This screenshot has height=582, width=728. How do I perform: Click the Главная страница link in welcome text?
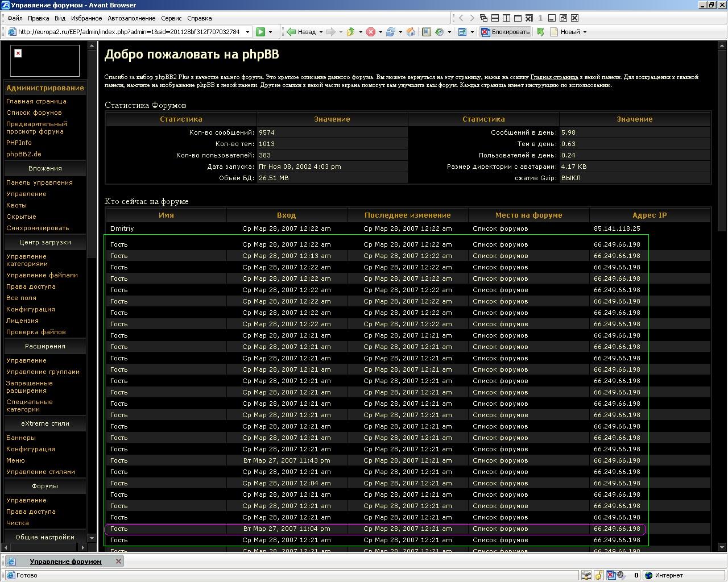[554, 77]
